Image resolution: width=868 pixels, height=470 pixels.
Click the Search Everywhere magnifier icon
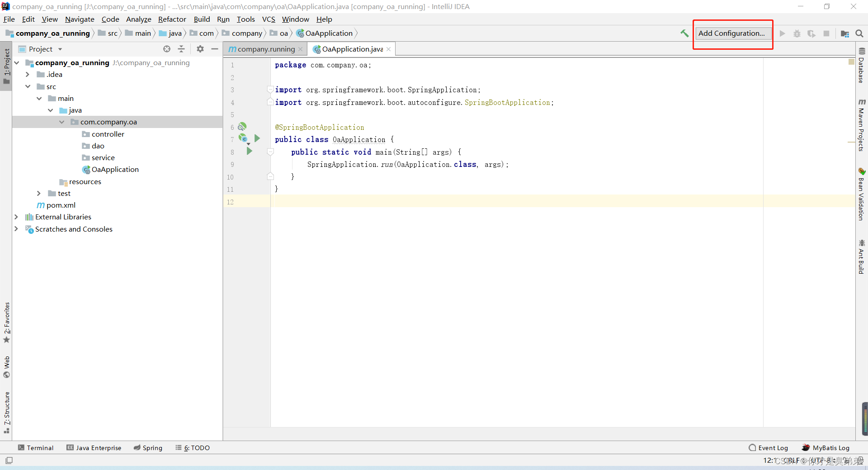coord(859,33)
